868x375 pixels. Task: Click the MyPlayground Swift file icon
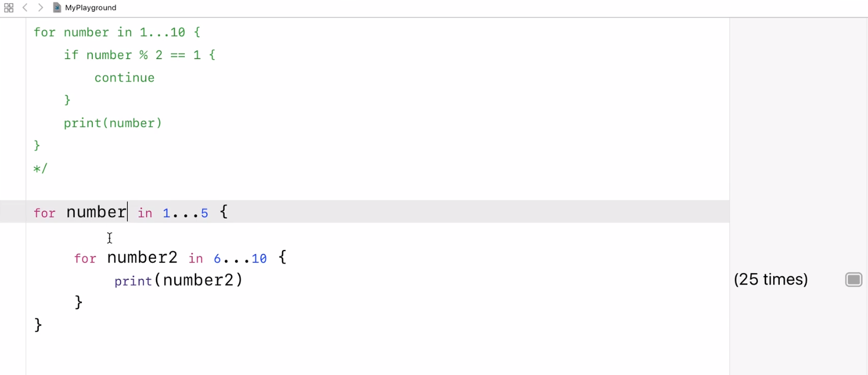click(x=57, y=8)
